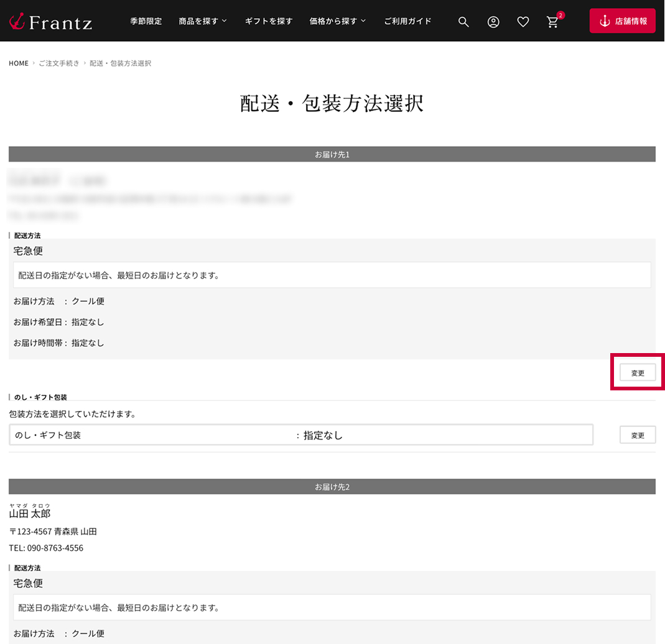Go to ご注文手続き breadcrumb link
The width and height of the screenshot is (665, 644).
59,63
